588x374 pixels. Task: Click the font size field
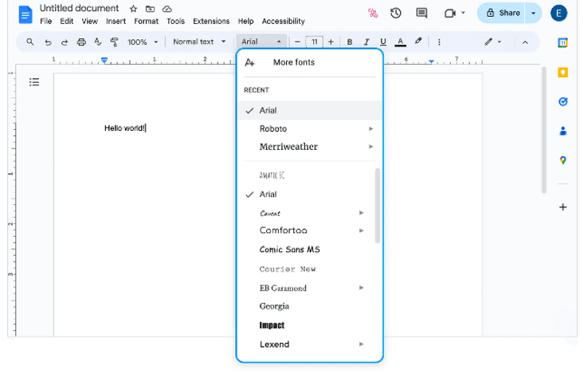pyautogui.click(x=314, y=42)
